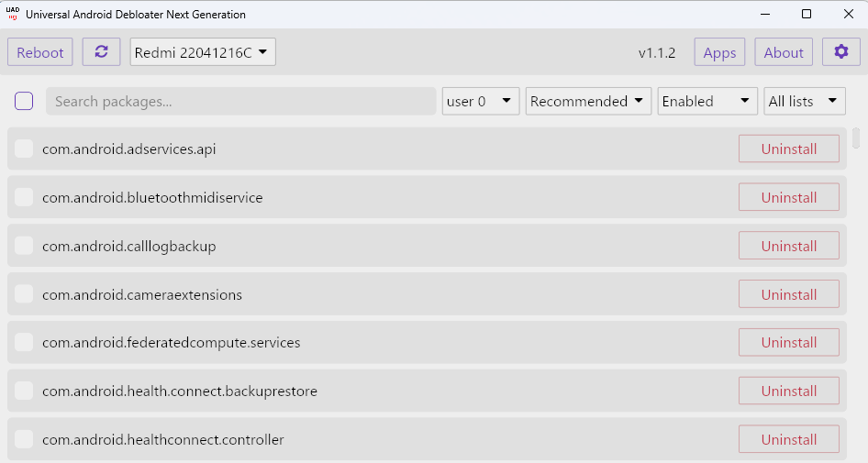Open settings with the gear icon
The image size is (868, 463).
click(840, 52)
